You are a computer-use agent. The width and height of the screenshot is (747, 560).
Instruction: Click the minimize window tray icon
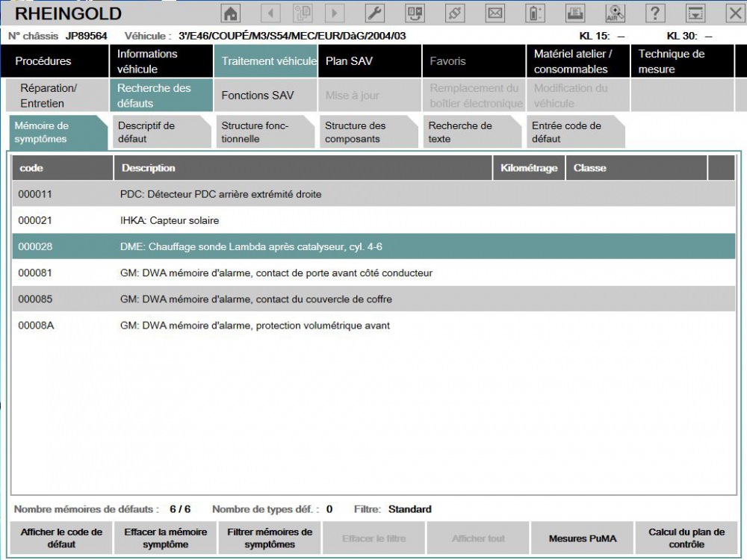[695, 13]
